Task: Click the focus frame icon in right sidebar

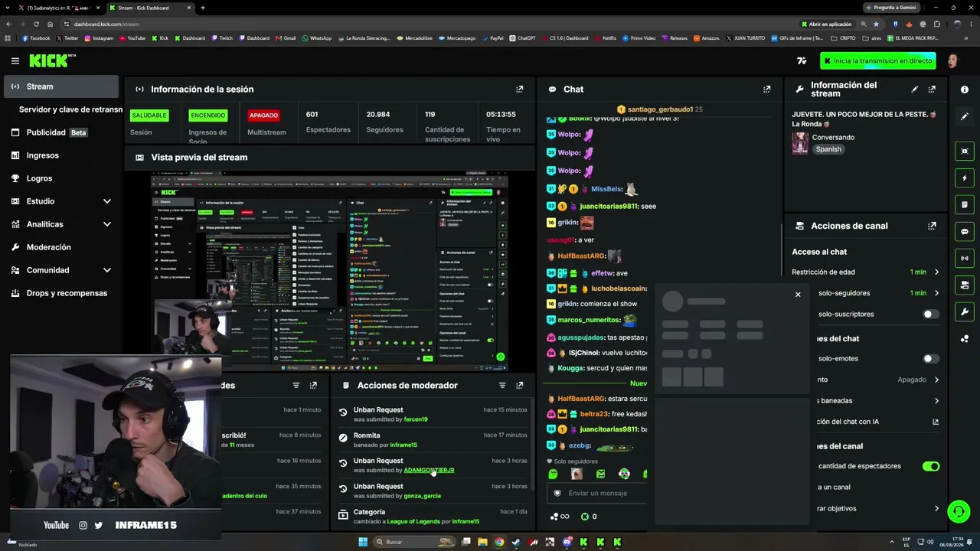Action: (x=965, y=151)
